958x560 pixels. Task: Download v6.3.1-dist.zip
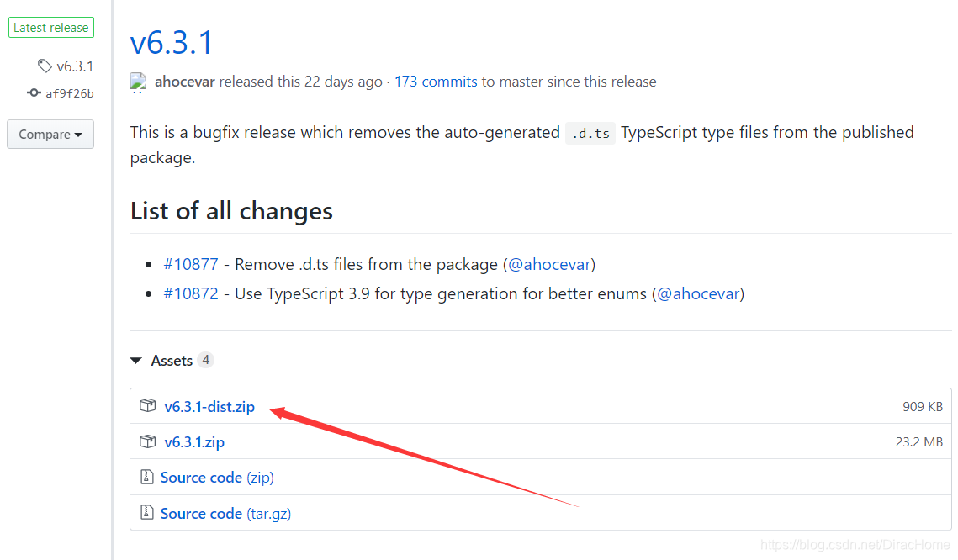(209, 407)
